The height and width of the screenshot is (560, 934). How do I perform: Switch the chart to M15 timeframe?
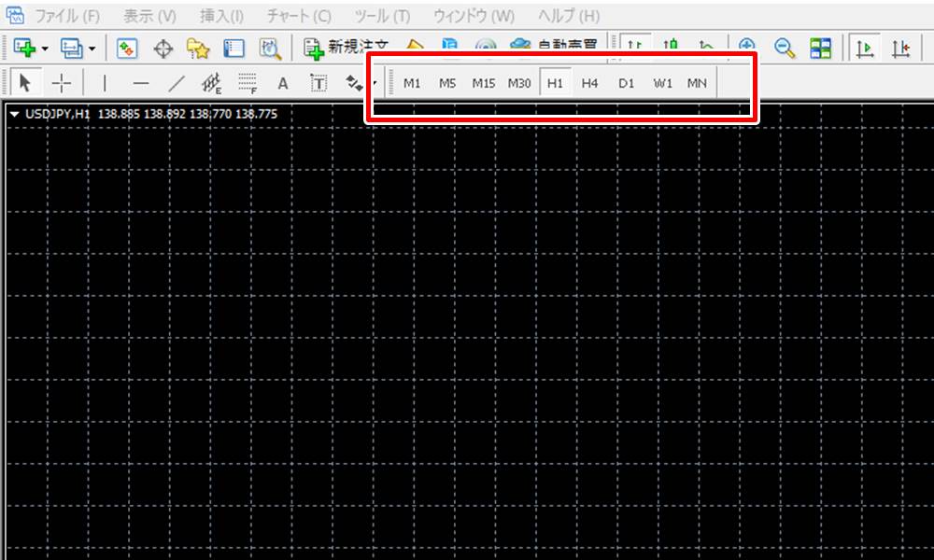(x=483, y=83)
